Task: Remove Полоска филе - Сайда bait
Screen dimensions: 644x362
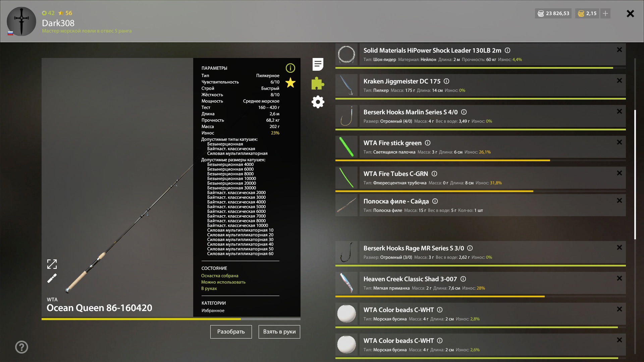Action: tap(620, 200)
